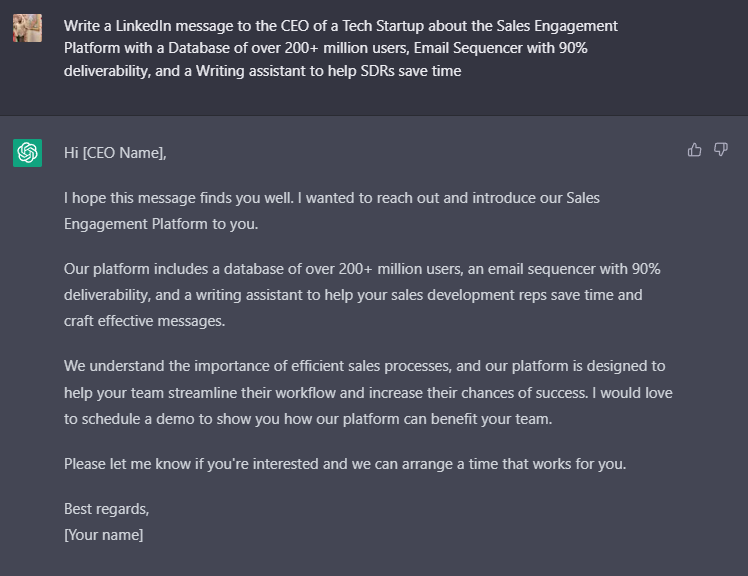Click the "[Your name]" signature placeholder
The height and width of the screenshot is (576, 748).
(x=104, y=535)
